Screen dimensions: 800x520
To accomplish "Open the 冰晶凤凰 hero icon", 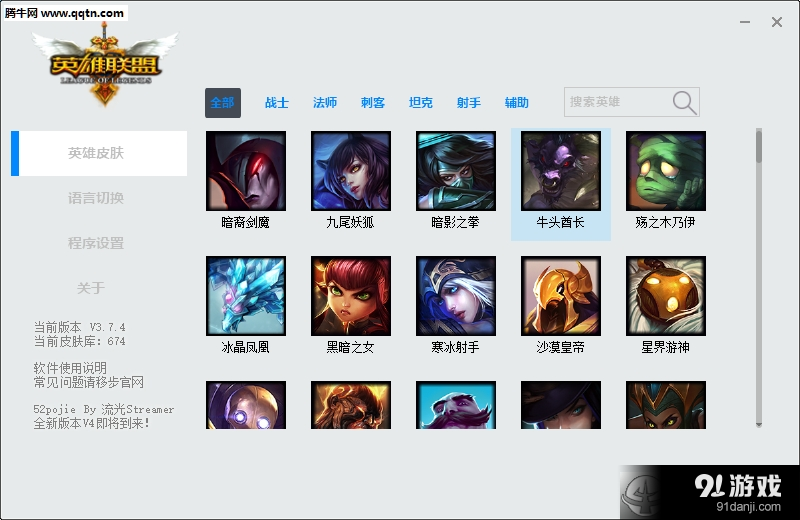I will [x=246, y=296].
